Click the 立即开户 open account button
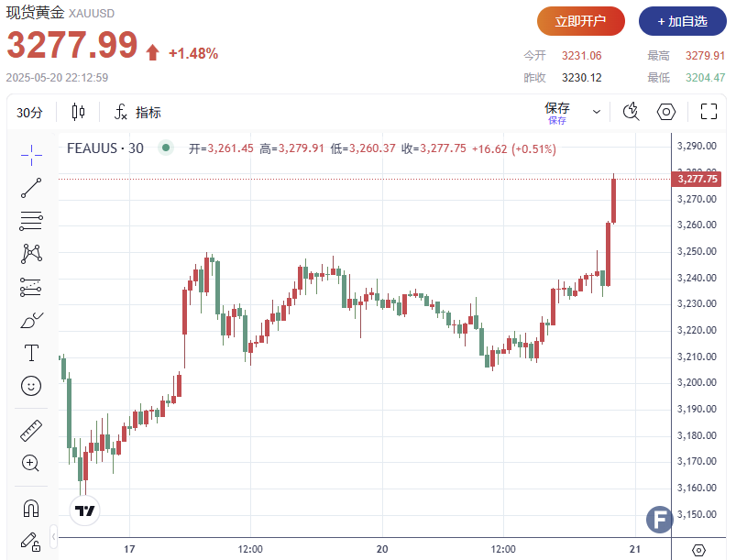Viewport: 736px width, 560px height. tap(580, 21)
